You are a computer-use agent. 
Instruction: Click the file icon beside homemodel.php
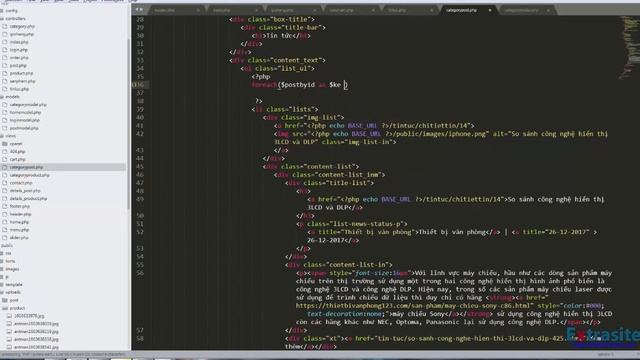click(5, 112)
